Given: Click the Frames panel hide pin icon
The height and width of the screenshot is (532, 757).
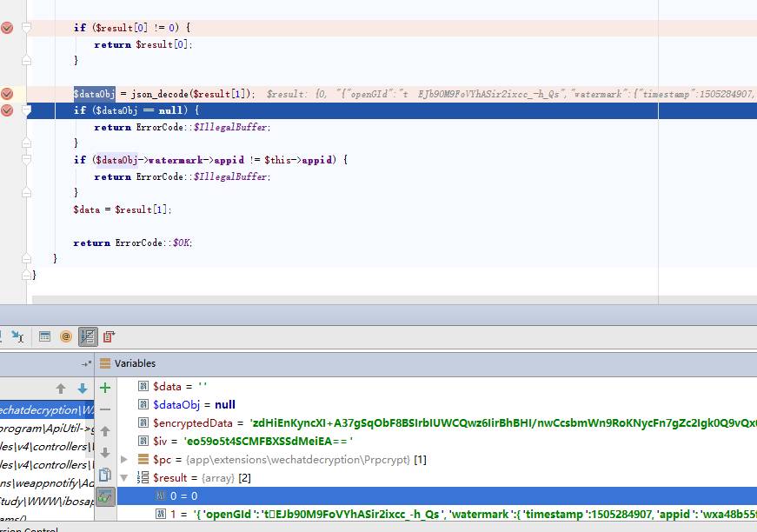Looking at the screenshot, I should [x=86, y=364].
